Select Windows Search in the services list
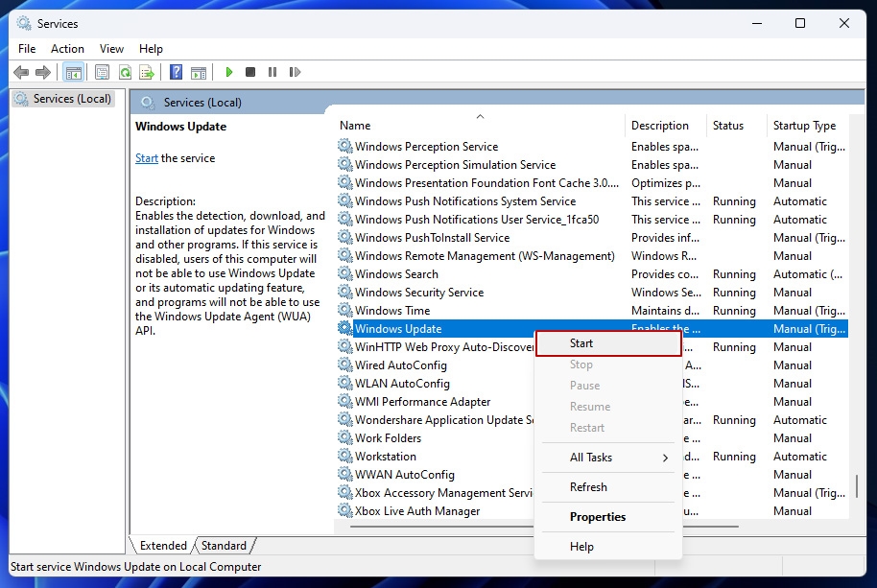Screen dimensions: 877x588 (396, 273)
